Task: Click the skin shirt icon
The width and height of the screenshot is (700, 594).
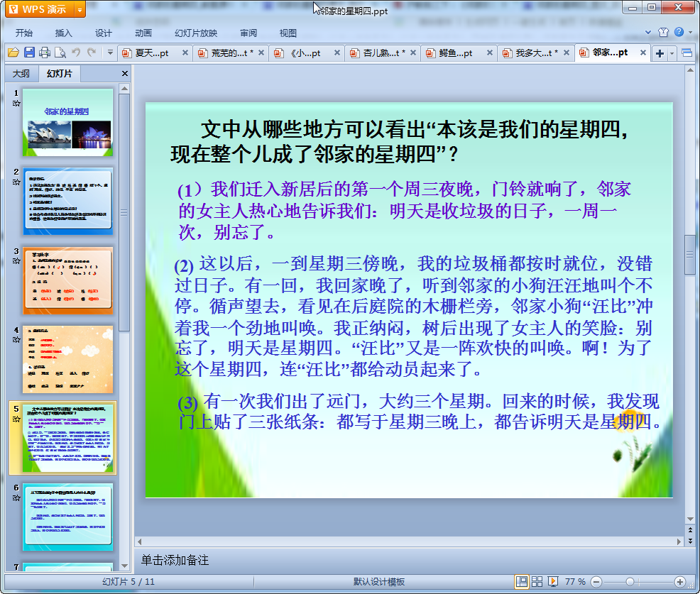Action: tap(663, 32)
